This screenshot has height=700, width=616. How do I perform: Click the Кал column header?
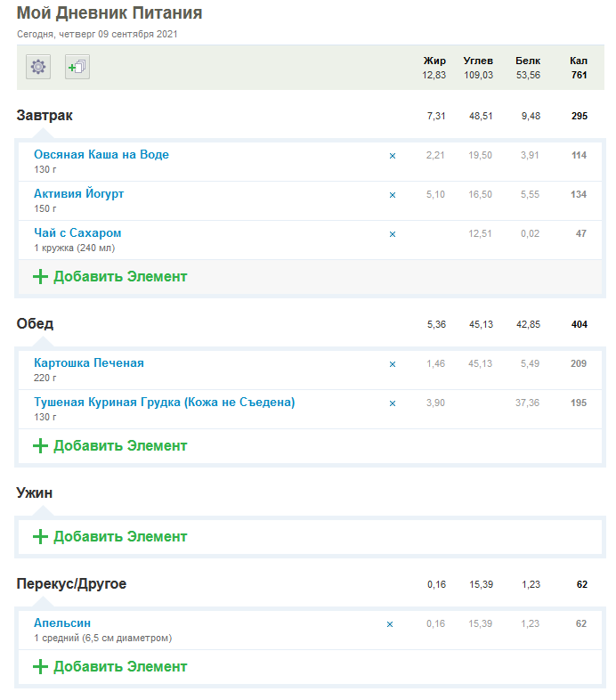click(x=579, y=61)
